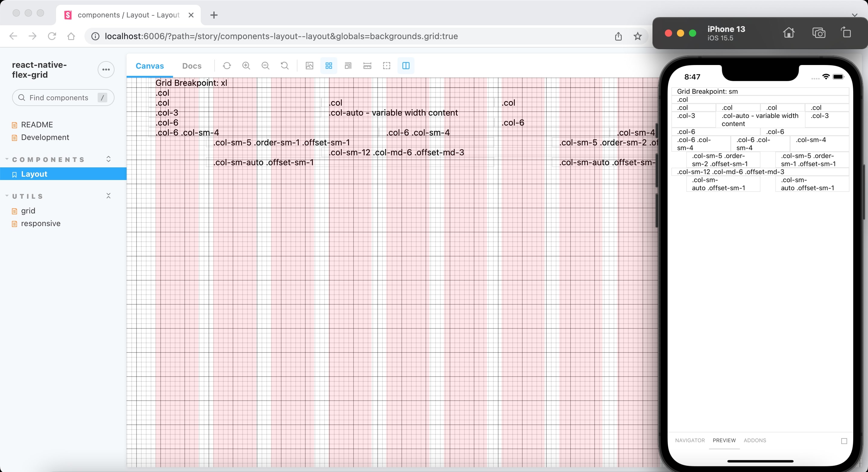This screenshot has height=472, width=868.
Task: Toggle outlines on the preview
Action: click(x=386, y=66)
